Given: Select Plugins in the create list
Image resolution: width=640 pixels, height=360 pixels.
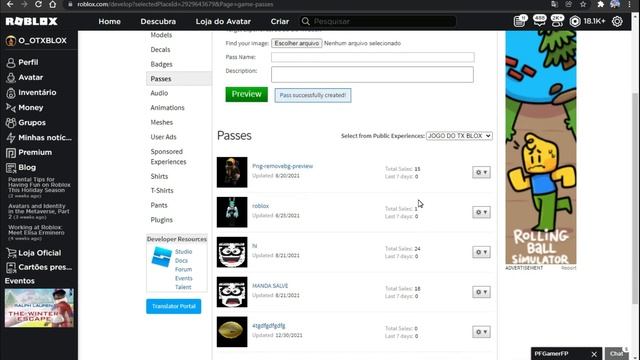Looking at the screenshot, I should pos(162,220).
